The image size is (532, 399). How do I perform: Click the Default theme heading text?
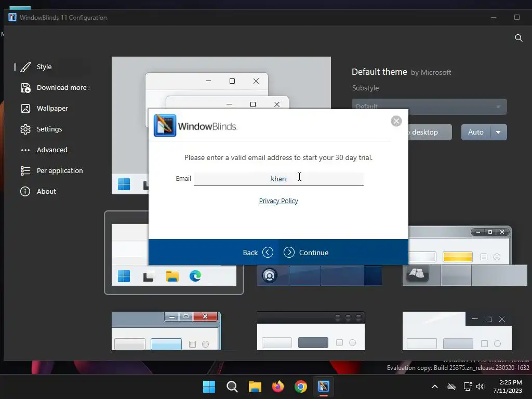(x=379, y=72)
